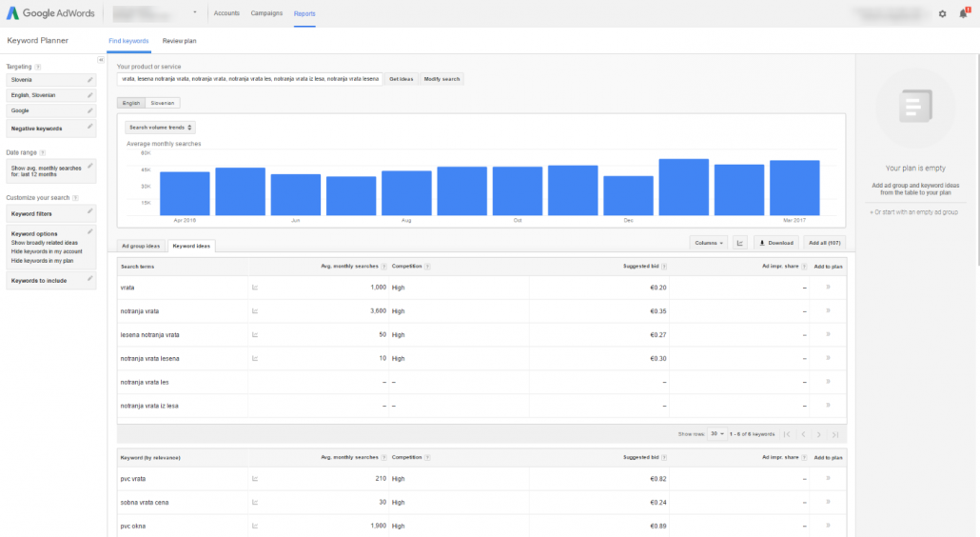Viewport: 980px width, 537px height.
Task: Edit Negative keywords with its pencil icon
Action: [x=90, y=126]
